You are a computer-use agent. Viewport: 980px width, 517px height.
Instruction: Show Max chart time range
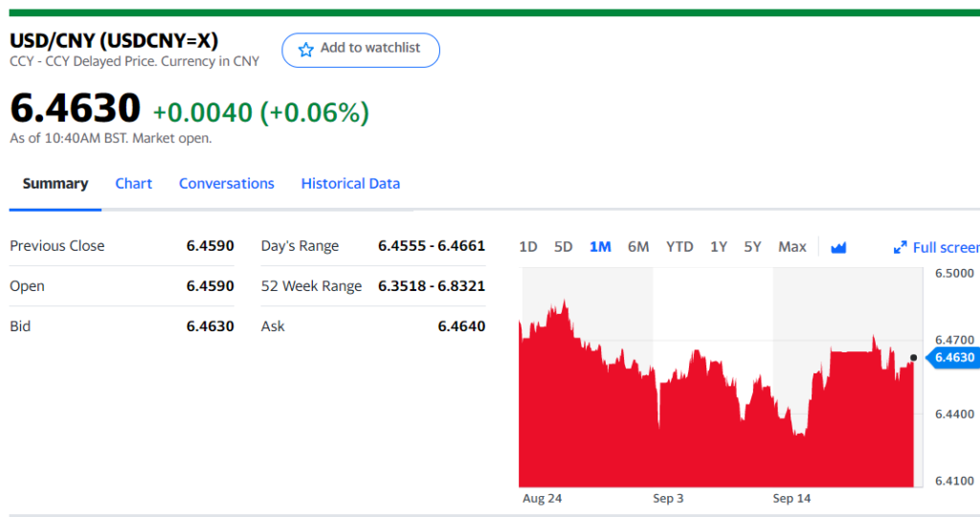792,247
